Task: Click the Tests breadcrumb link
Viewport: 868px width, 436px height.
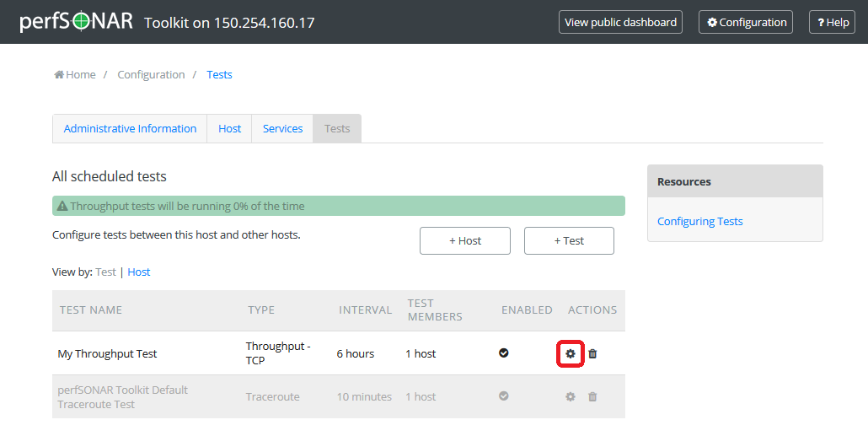Action: [x=219, y=74]
